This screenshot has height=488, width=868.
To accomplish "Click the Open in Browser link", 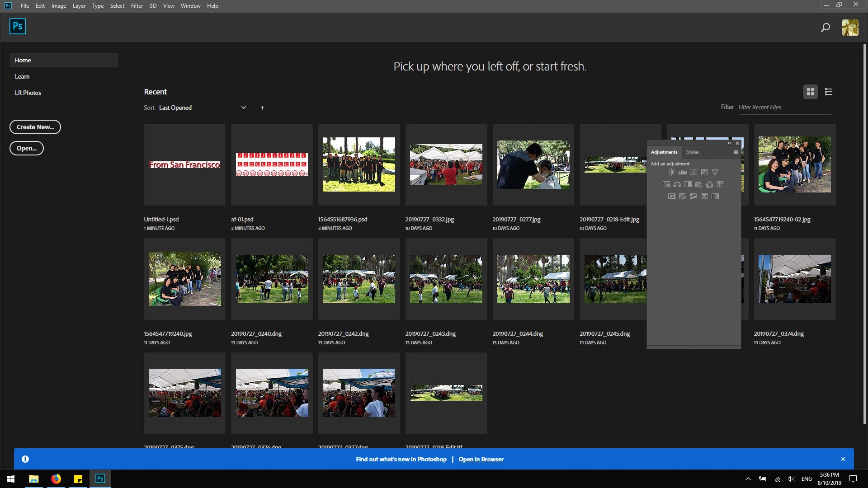I will coord(481,459).
